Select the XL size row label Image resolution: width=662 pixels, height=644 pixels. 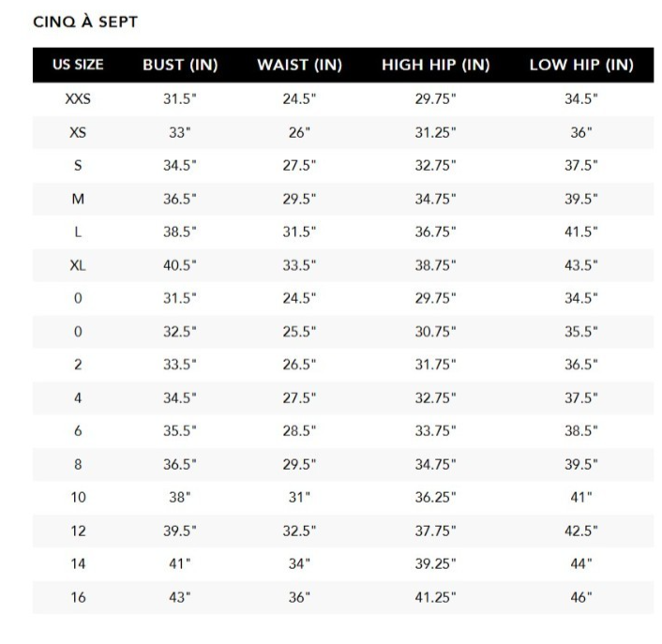78,265
